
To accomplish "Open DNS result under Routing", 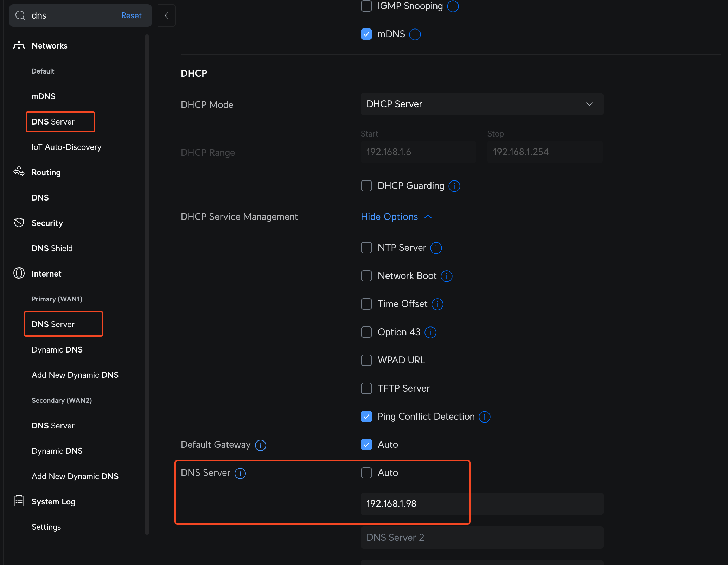I will click(x=40, y=198).
